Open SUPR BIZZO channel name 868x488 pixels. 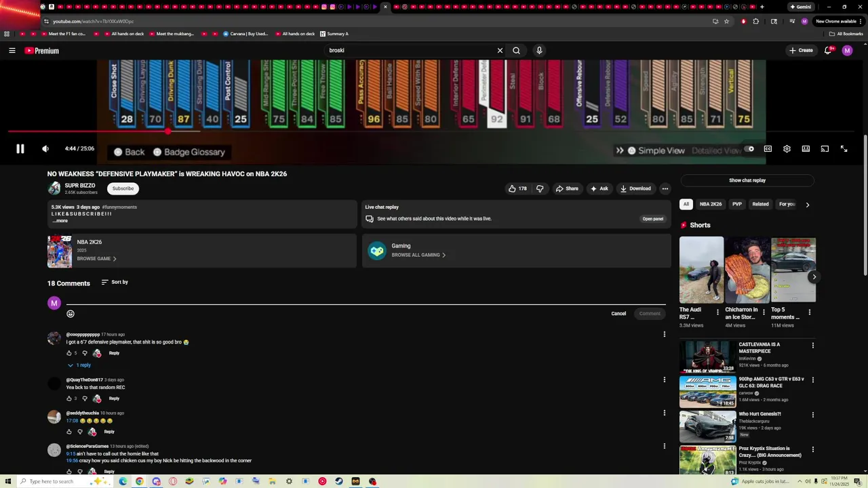(x=80, y=186)
